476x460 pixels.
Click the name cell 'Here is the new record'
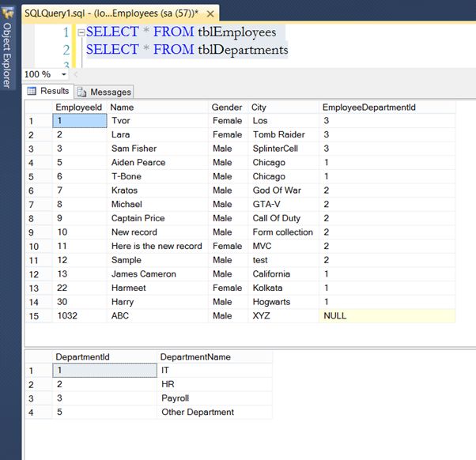click(157, 246)
